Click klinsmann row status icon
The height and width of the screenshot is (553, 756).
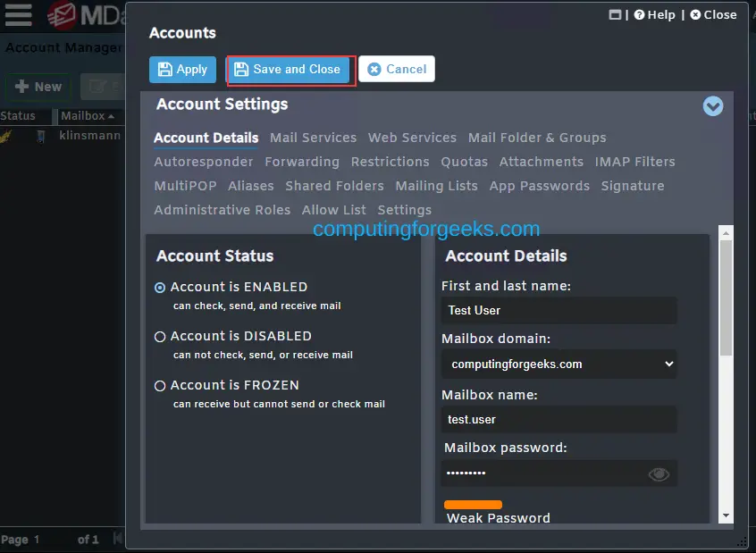5,137
